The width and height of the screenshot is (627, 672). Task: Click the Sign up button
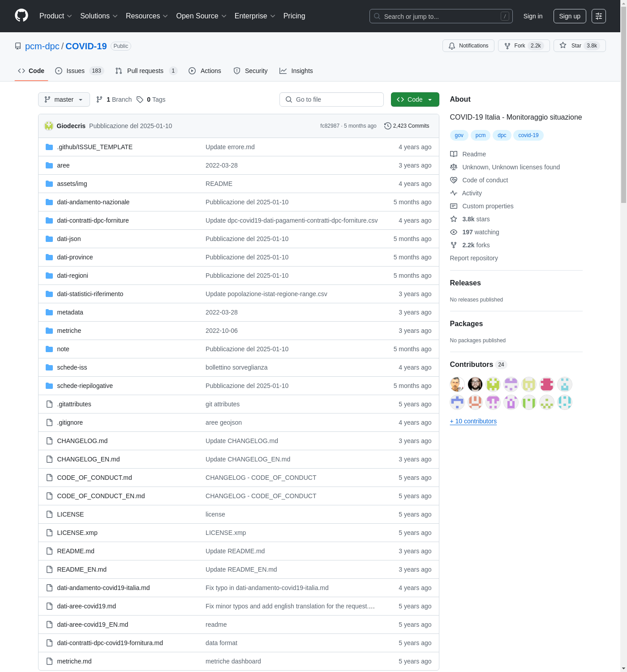tap(569, 16)
